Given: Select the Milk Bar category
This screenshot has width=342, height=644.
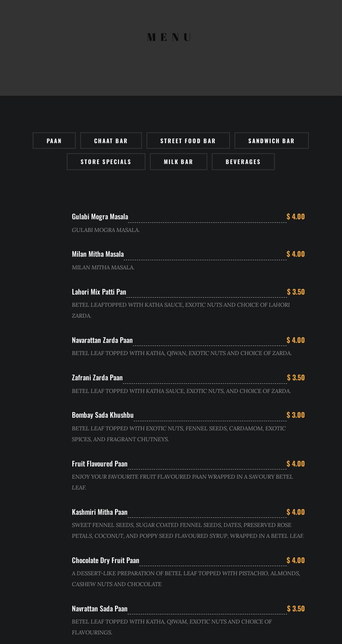Looking at the screenshot, I should [179, 161].
